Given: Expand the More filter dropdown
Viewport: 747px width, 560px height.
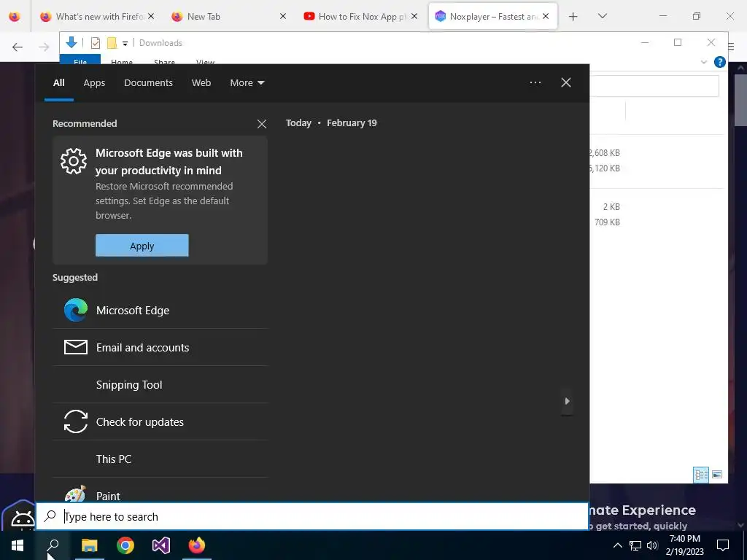Looking at the screenshot, I should (x=247, y=82).
